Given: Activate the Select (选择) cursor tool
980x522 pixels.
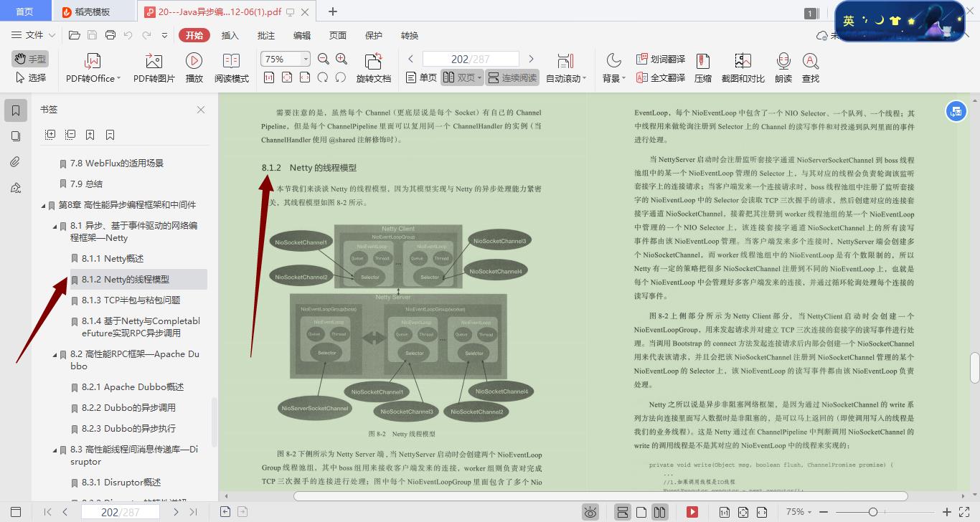Looking at the screenshot, I should [x=30, y=77].
